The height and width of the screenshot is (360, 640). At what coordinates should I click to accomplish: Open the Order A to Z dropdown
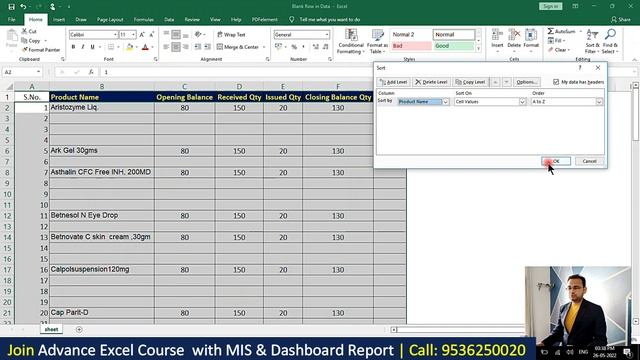599,102
